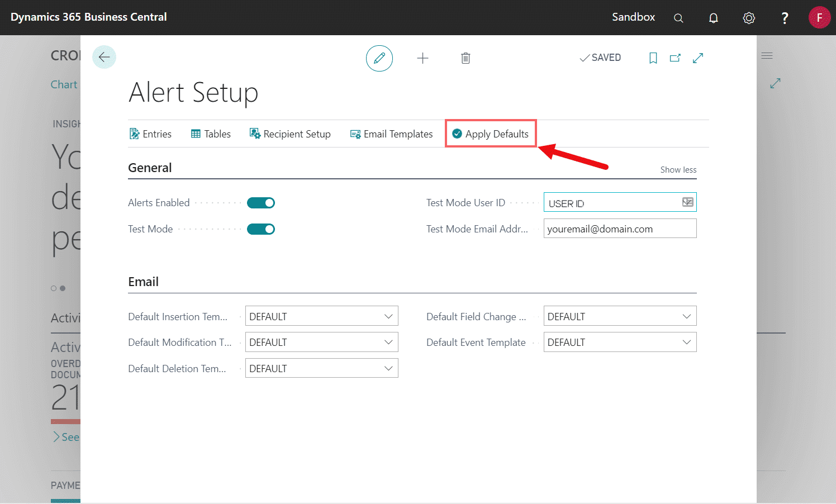
Task: Click the Test Mode Email Address field
Action: (x=620, y=229)
